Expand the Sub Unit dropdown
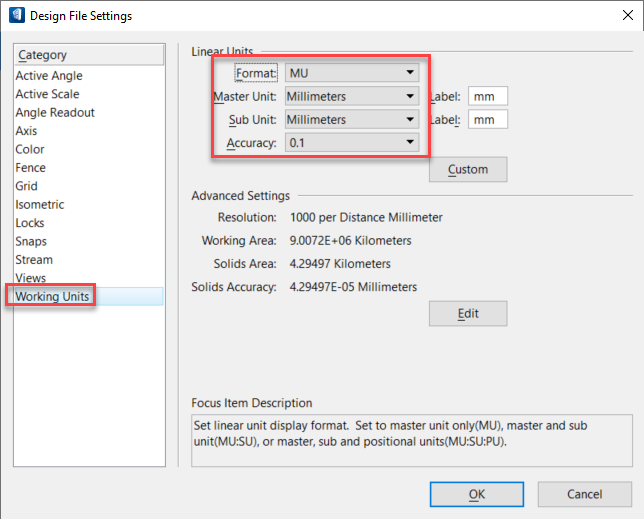Screen dimensions: 644x519 click(352, 119)
